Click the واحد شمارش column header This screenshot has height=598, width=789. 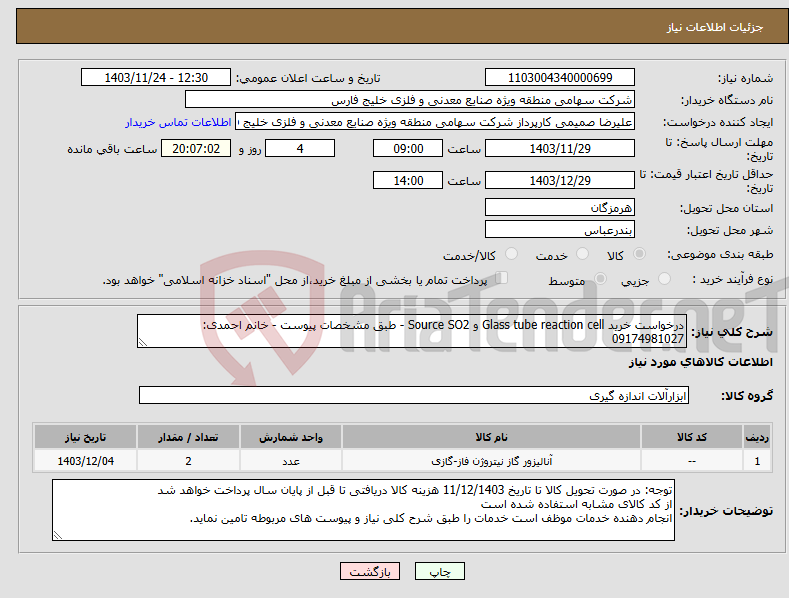click(291, 437)
